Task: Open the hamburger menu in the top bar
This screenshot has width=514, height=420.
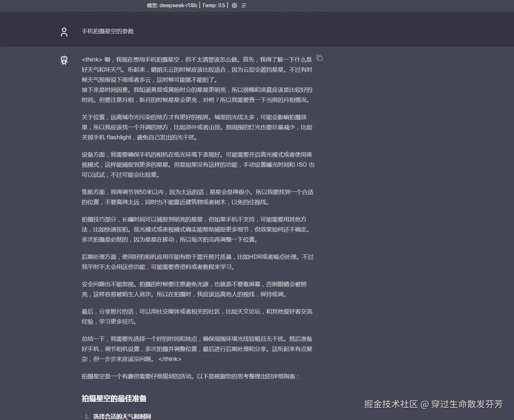Action: 244,5
